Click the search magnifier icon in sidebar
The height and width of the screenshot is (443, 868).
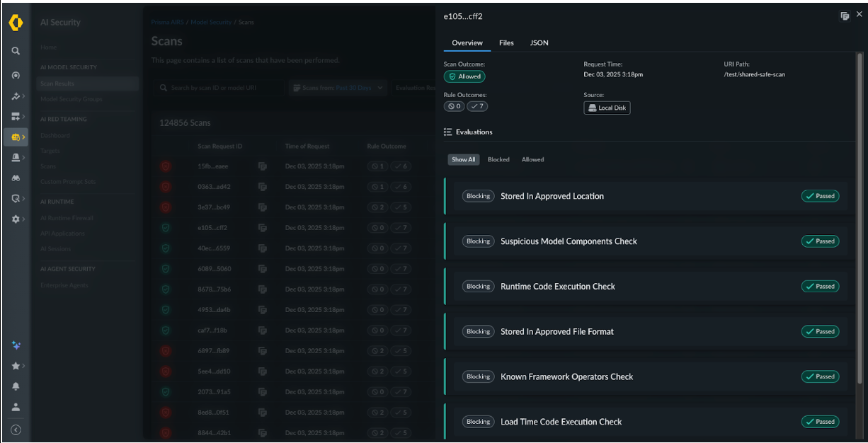pos(16,51)
